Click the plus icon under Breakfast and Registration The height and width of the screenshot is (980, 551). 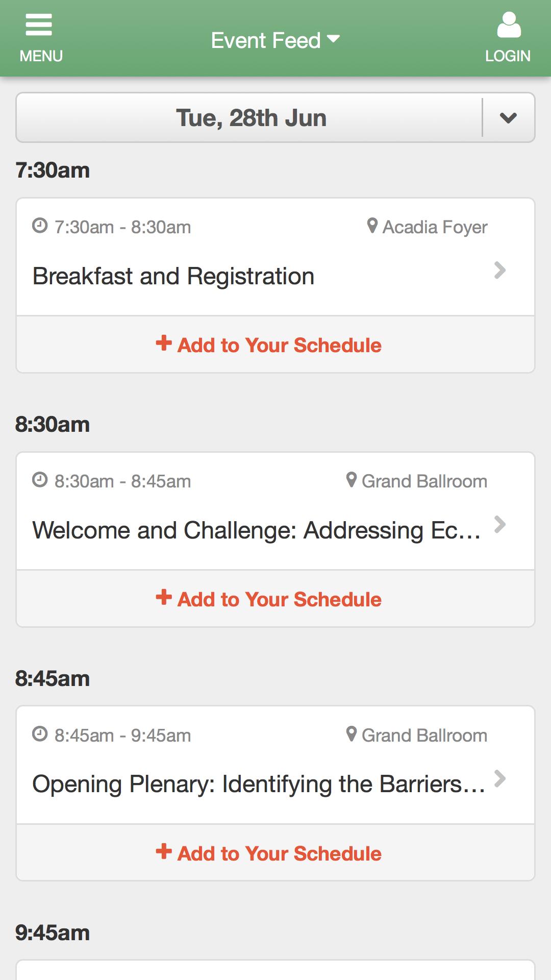pyautogui.click(x=164, y=343)
